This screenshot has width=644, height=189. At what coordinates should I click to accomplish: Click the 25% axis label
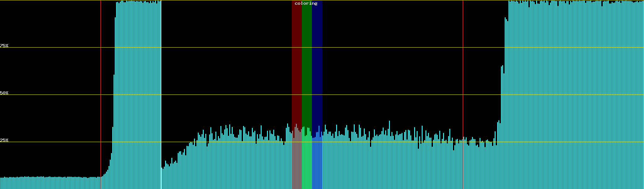[x=4, y=140]
